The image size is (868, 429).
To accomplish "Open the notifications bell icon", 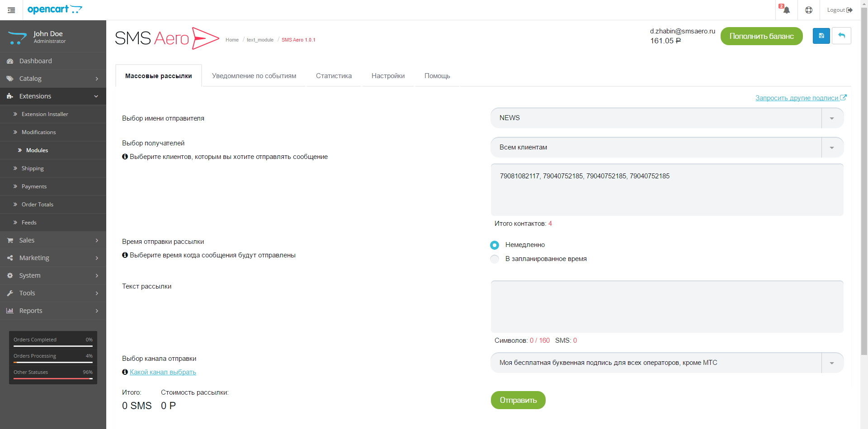I will [x=787, y=10].
